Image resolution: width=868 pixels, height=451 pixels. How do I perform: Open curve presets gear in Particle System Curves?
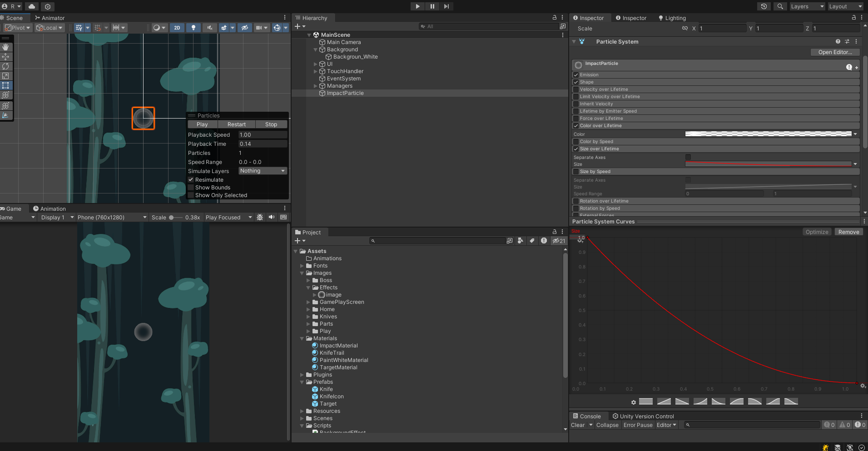point(633,402)
